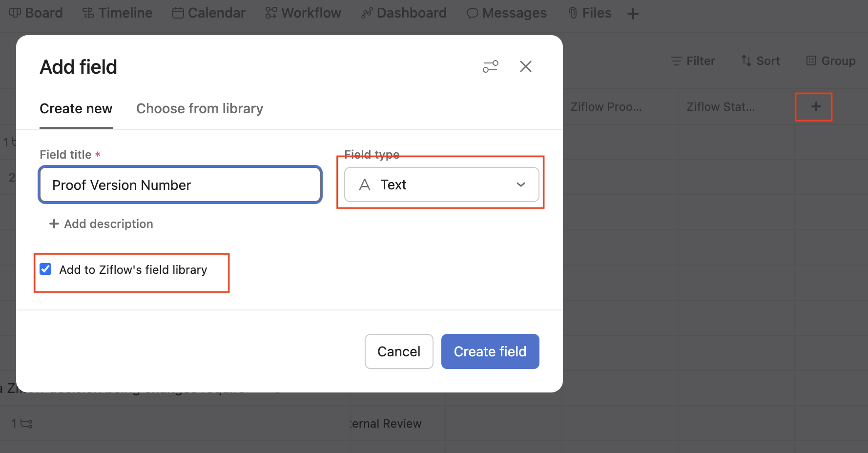Open field settings sliders icon in dialog
Viewport: 868px width, 453px height.
(x=491, y=66)
